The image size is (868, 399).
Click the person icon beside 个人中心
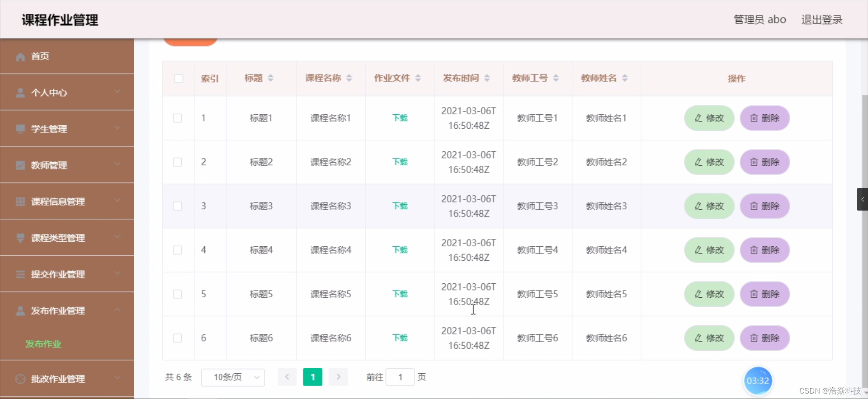point(20,93)
